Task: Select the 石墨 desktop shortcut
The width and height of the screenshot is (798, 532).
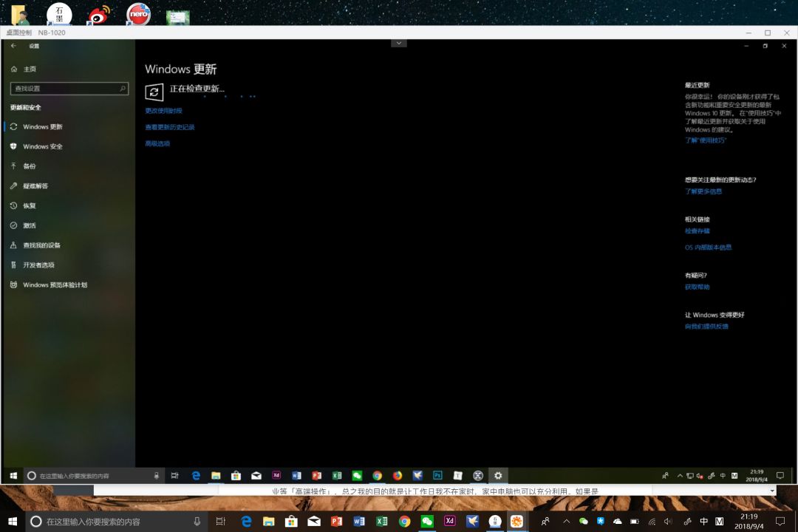Action: point(59,14)
